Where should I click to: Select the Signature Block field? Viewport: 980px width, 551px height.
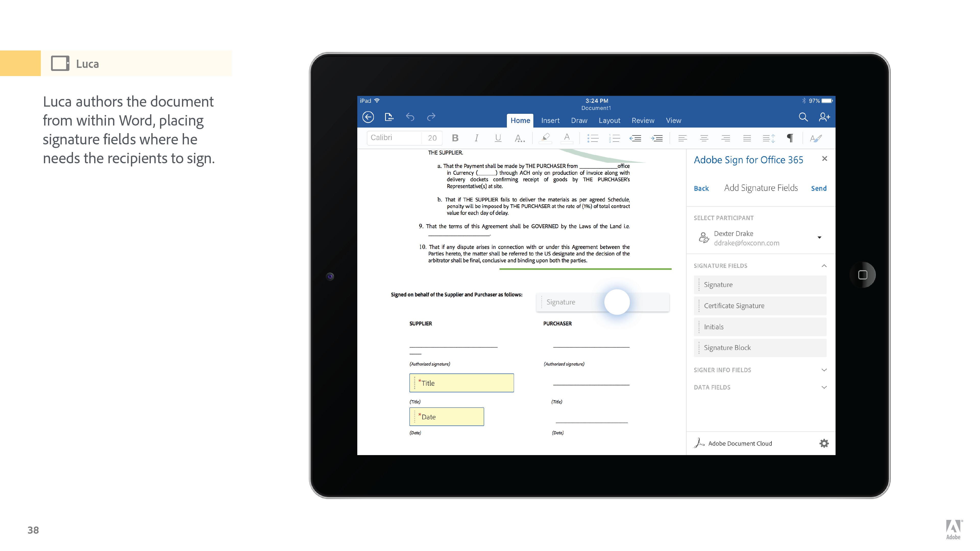760,347
